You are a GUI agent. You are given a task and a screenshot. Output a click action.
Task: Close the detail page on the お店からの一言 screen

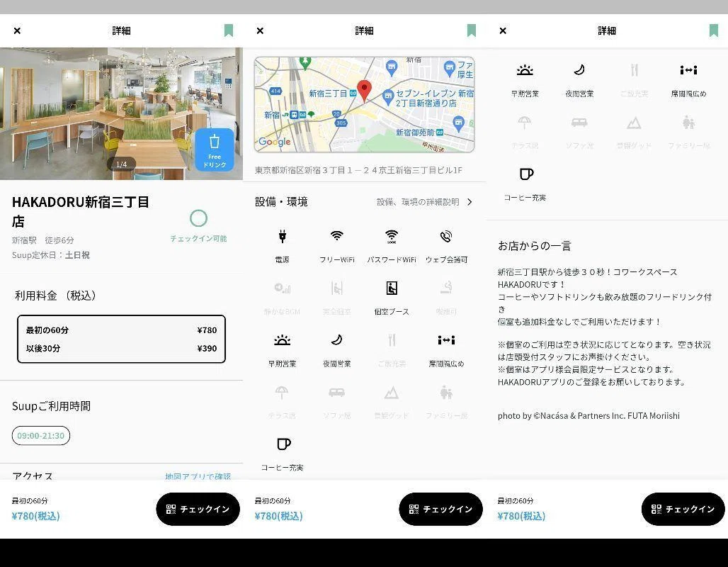point(503,30)
